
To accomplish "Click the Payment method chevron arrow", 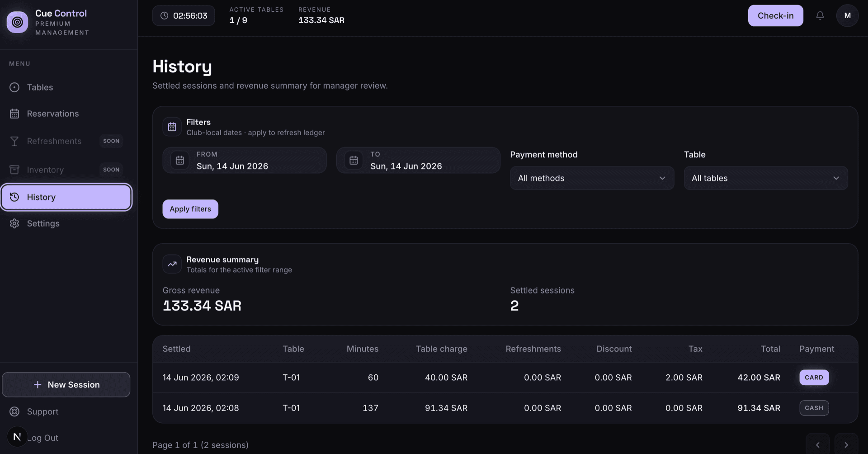I will (662, 178).
